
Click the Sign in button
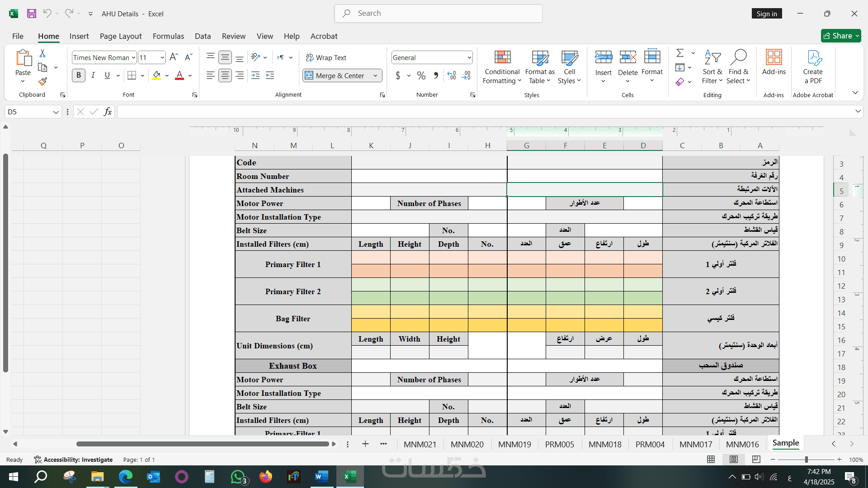pyautogui.click(x=766, y=14)
